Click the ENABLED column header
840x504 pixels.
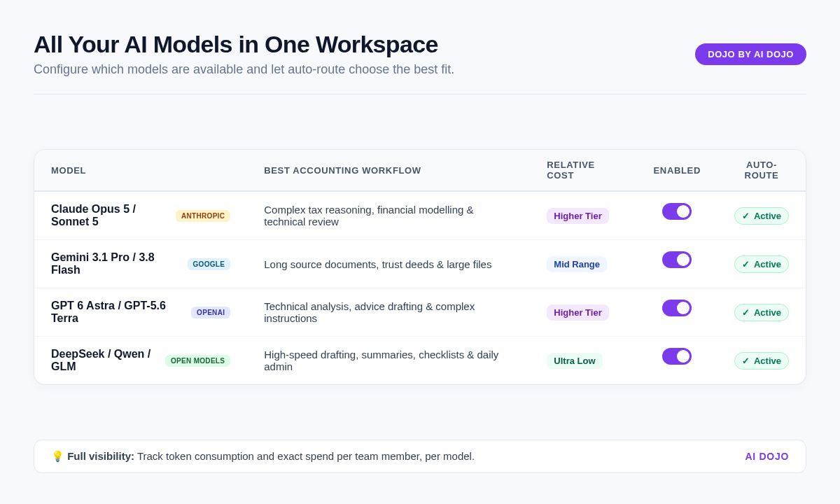coord(677,170)
